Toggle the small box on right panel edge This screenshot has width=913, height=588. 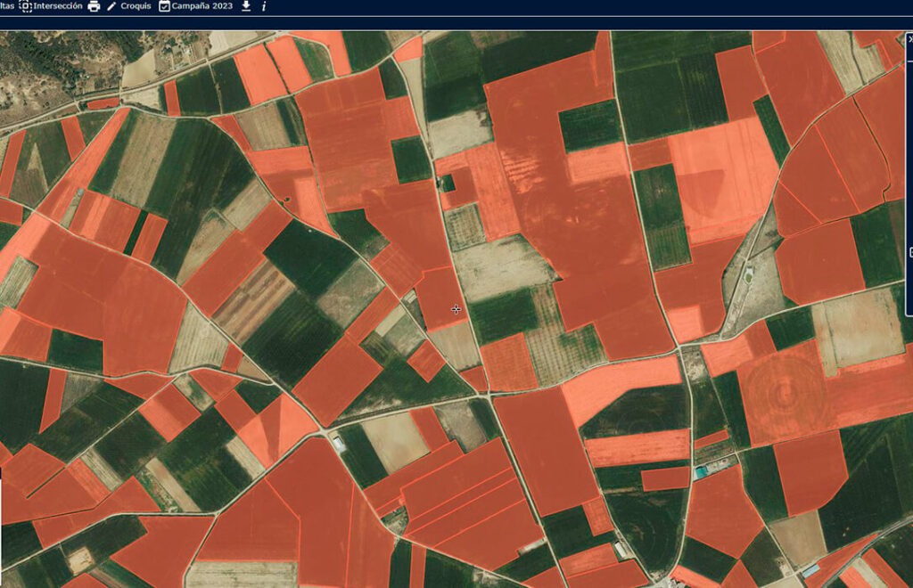coord(909,253)
